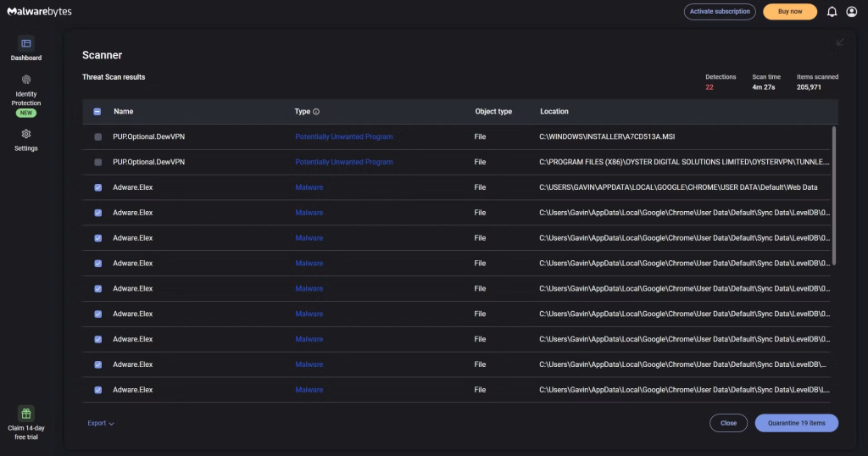Click the gift icon for free trial
The height and width of the screenshot is (456, 868).
26,414
